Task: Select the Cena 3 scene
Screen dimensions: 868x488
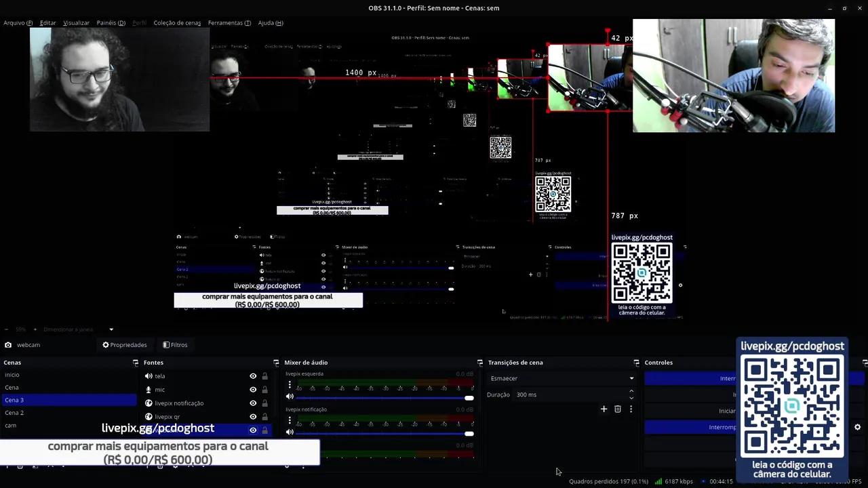Action: [x=68, y=400]
